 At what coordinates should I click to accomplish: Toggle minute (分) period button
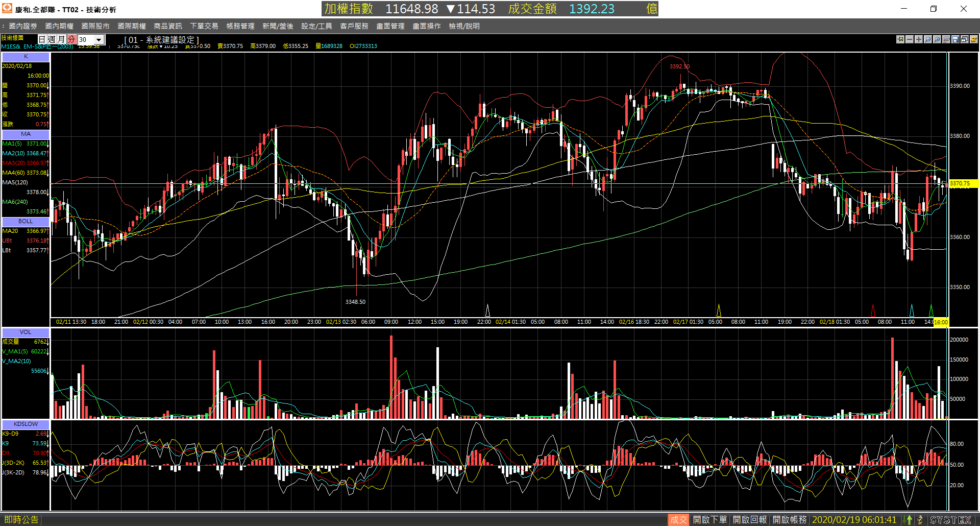click(x=71, y=39)
